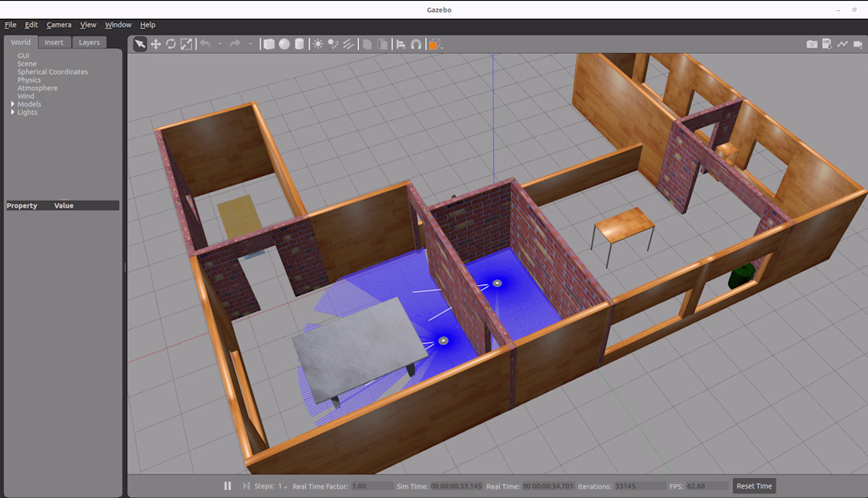Pause the simulation
Viewport: 868px width, 498px height.
click(227, 486)
